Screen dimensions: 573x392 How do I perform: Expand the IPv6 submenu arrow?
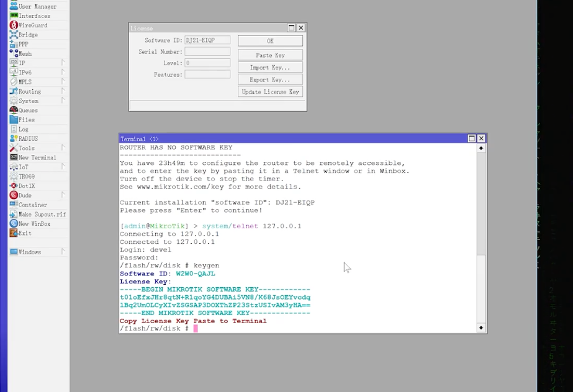pyautogui.click(x=63, y=73)
